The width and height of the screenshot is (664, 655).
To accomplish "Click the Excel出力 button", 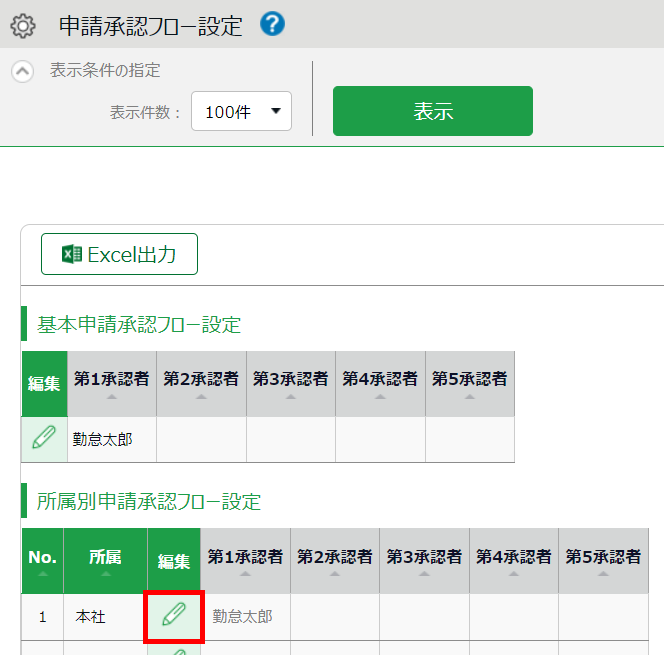I will click(119, 254).
